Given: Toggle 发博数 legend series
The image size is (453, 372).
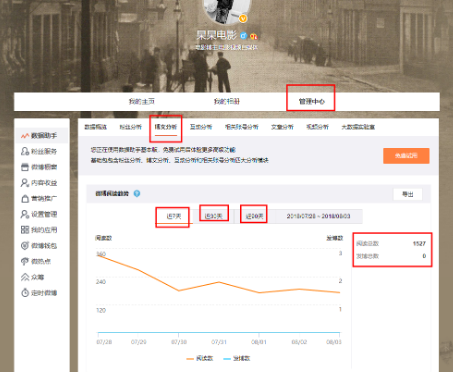Looking at the screenshot, I should click(x=236, y=359).
